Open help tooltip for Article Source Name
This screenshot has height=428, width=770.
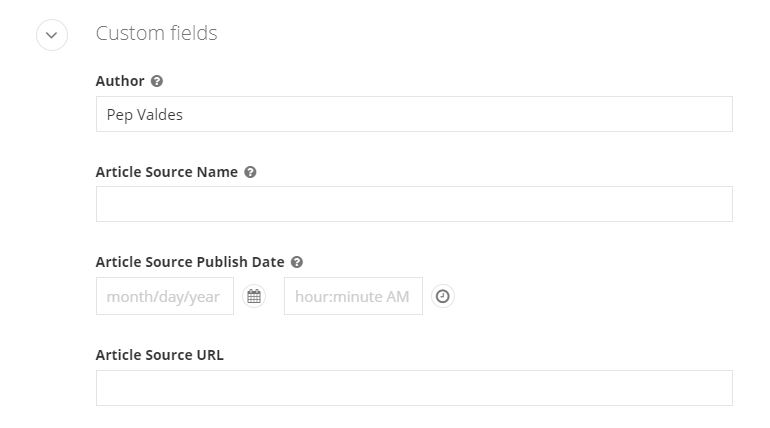(250, 172)
